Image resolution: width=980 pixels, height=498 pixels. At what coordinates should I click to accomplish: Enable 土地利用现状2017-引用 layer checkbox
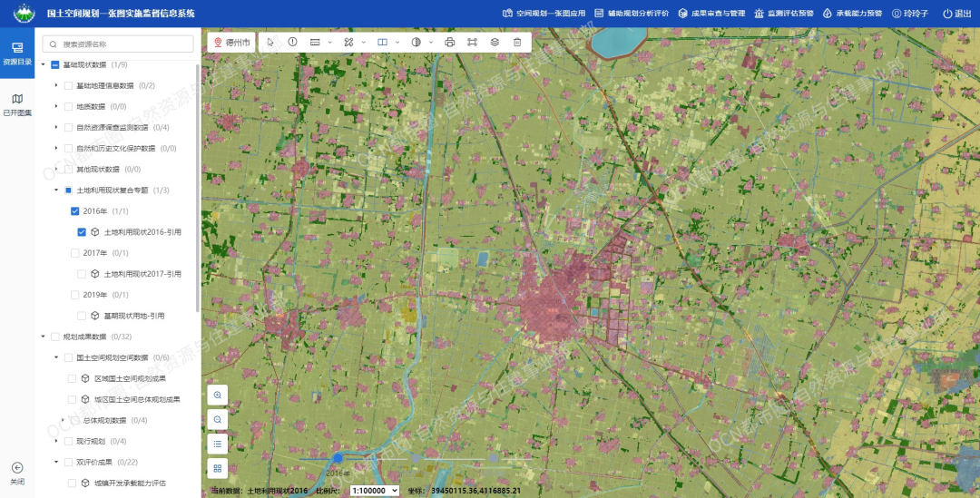click(82, 274)
